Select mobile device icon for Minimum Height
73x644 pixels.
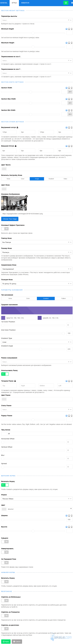72,29
